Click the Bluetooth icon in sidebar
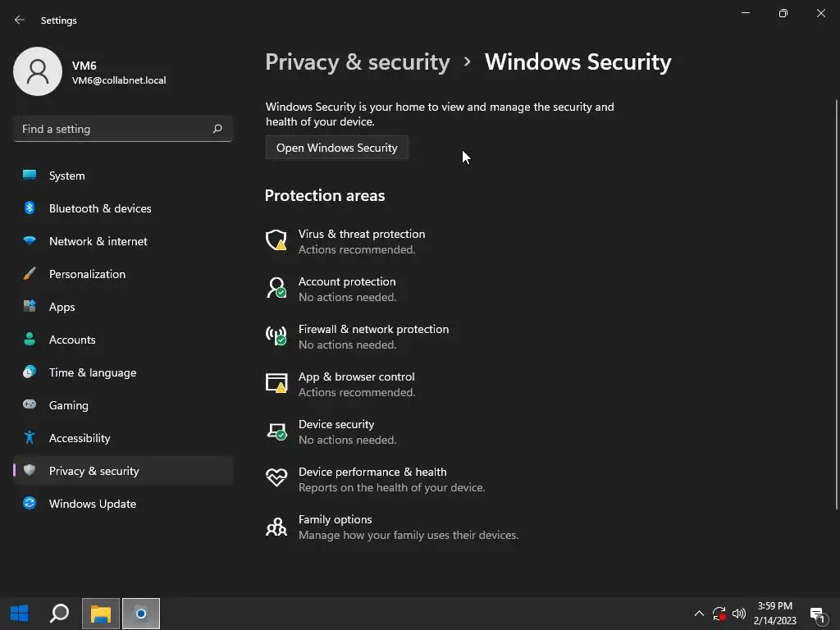This screenshot has height=630, width=840. [x=30, y=208]
